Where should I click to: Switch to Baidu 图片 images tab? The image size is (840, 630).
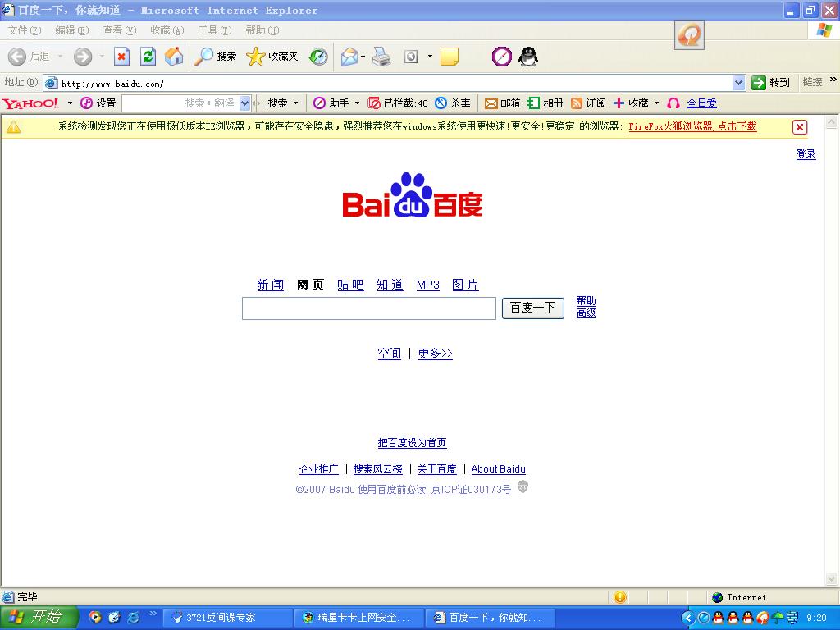pos(465,285)
